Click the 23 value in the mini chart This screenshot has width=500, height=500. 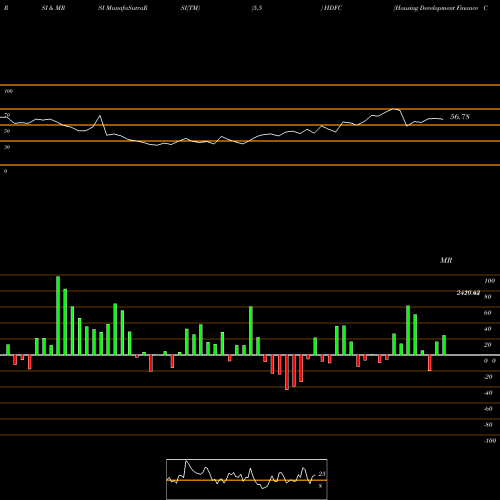click(x=322, y=474)
